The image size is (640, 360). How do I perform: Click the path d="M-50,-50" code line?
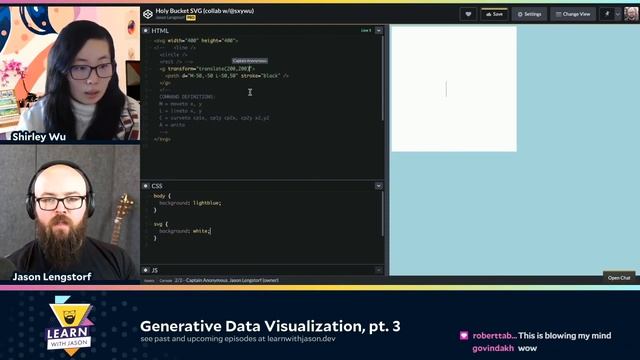coord(227,76)
